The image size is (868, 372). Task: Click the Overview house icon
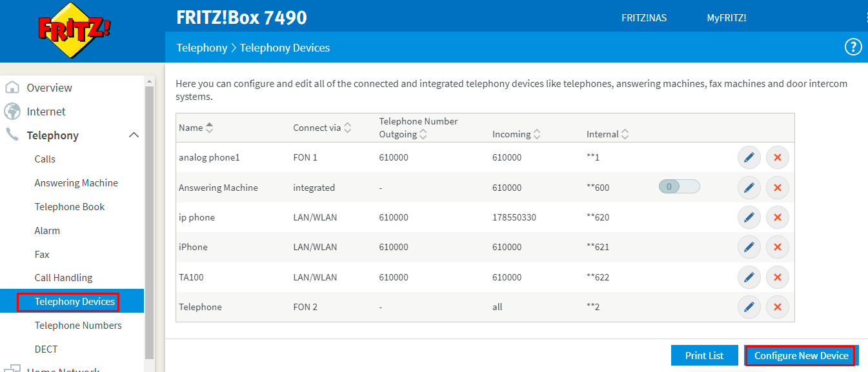12,88
